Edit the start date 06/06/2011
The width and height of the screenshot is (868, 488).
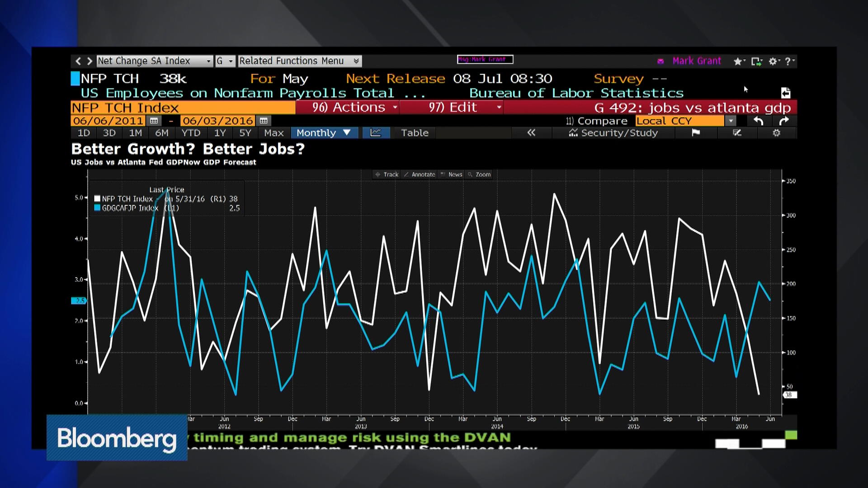point(108,121)
